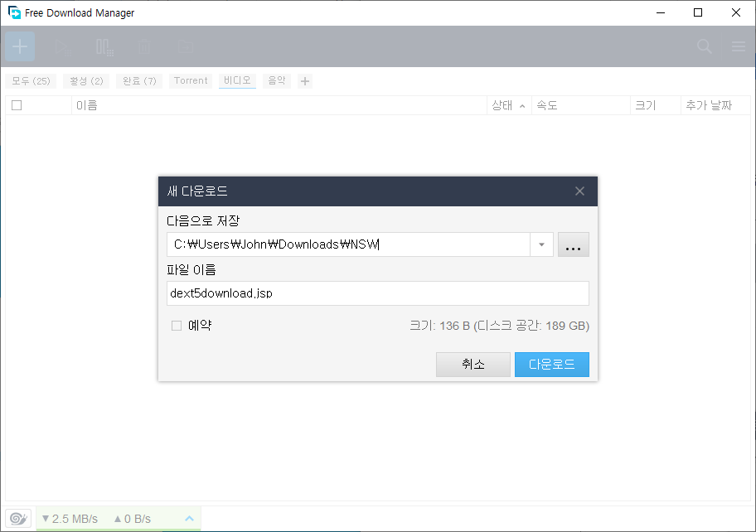
Task: Minimize the Free Download Manager window
Action: coord(661,12)
